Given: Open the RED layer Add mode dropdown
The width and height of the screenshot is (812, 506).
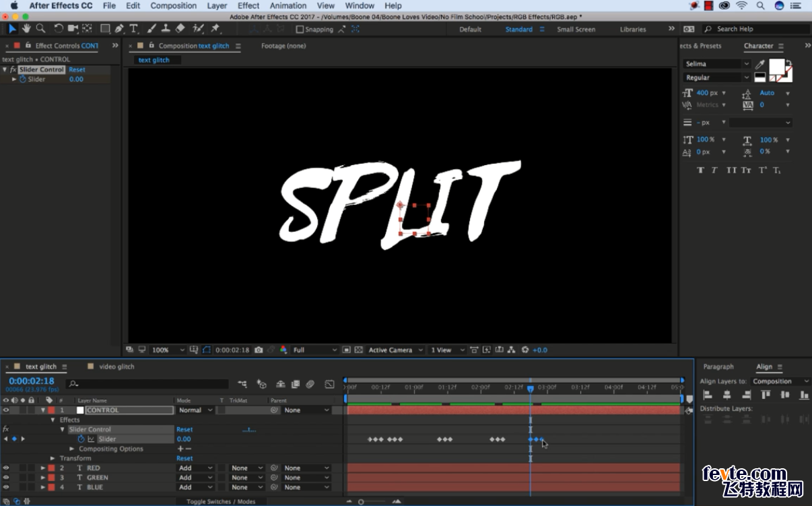Looking at the screenshot, I should click(x=195, y=468).
